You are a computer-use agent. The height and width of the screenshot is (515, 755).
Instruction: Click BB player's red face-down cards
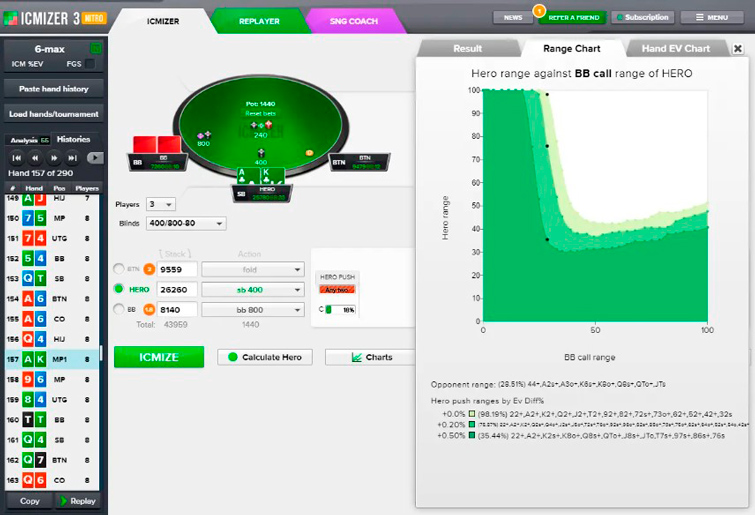pos(157,144)
